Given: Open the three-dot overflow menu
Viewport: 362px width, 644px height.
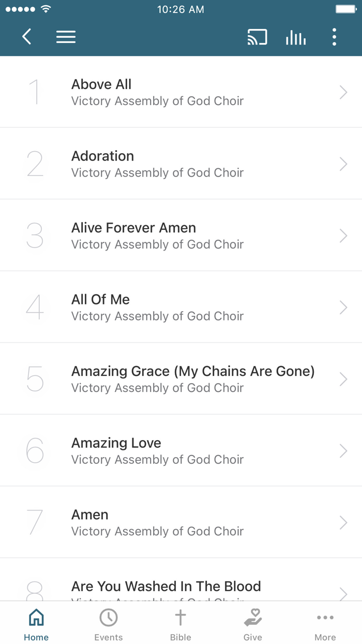Looking at the screenshot, I should point(334,37).
